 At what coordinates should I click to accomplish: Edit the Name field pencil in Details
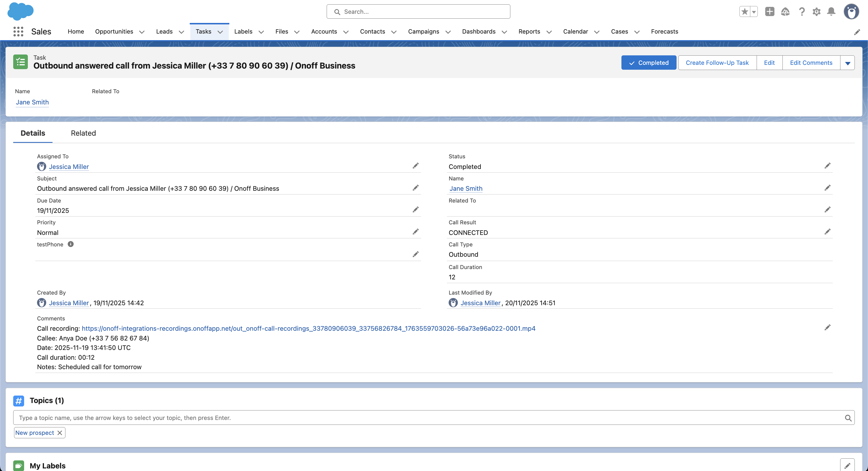click(828, 188)
